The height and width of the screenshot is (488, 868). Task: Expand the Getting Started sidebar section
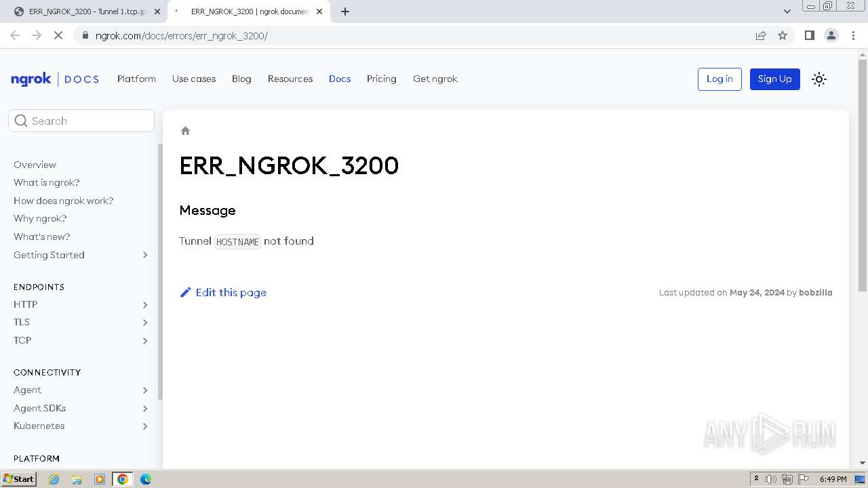tap(145, 255)
